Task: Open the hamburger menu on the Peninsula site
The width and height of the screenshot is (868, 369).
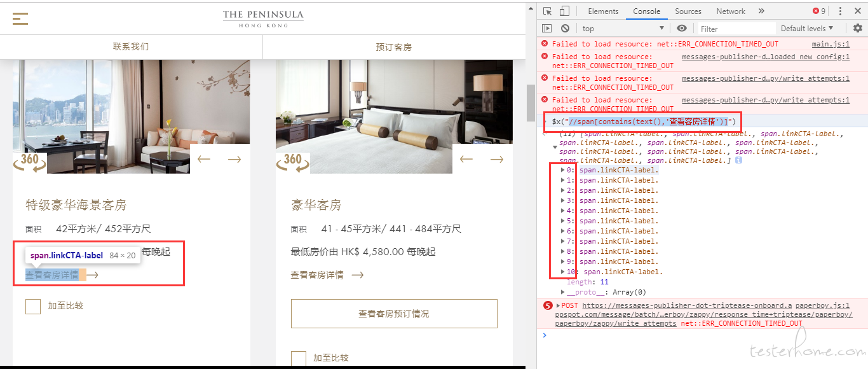Action: click(20, 18)
